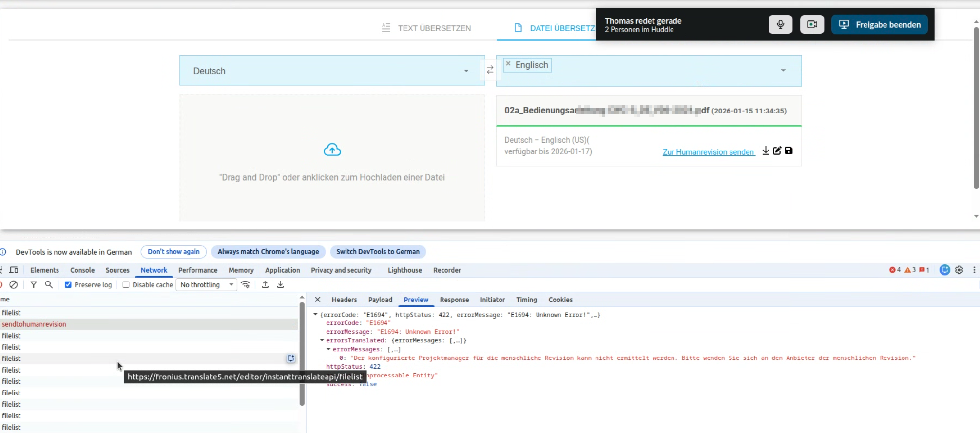Mute microphone in the huddle bar
Screen dimensions: 980x433
pyautogui.click(x=780, y=24)
